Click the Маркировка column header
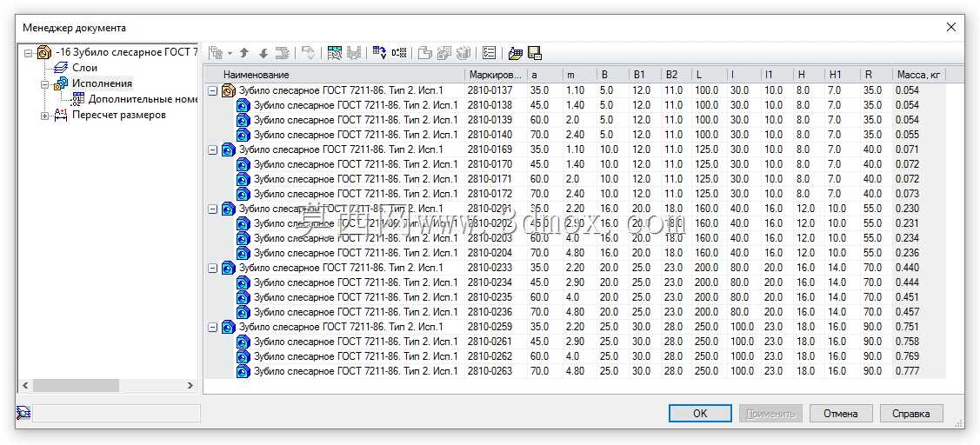The height and width of the screenshot is (445, 980). pos(496,75)
